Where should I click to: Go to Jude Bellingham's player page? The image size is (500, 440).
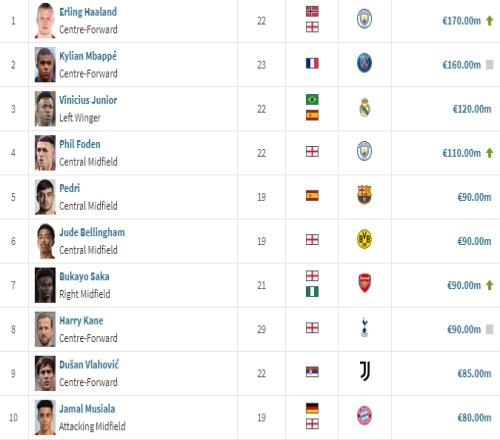click(x=92, y=232)
